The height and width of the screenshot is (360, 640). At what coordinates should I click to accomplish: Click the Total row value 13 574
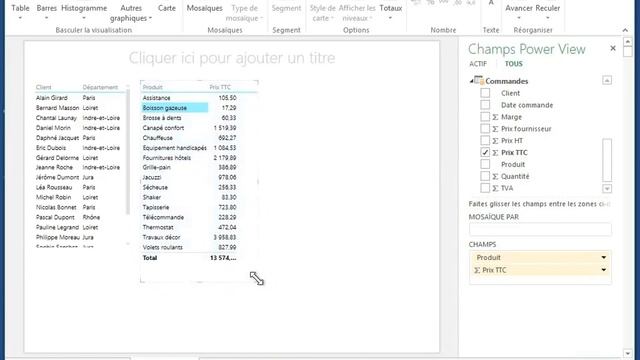coord(223,258)
